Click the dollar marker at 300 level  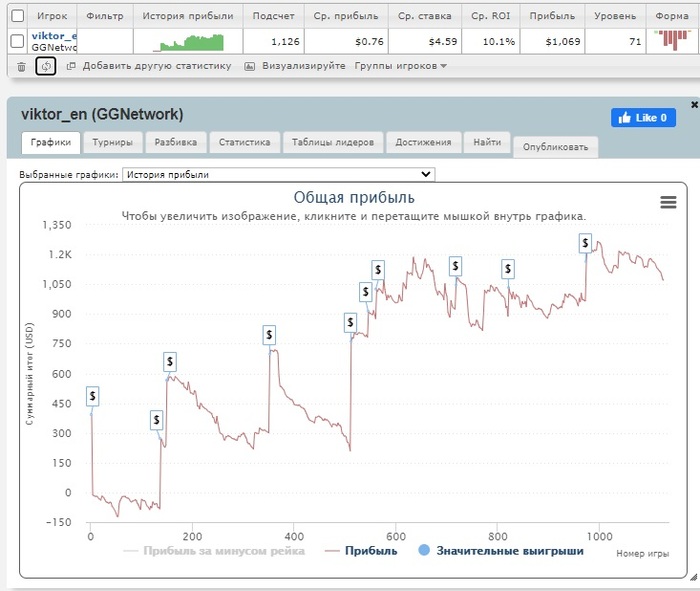pos(156,420)
